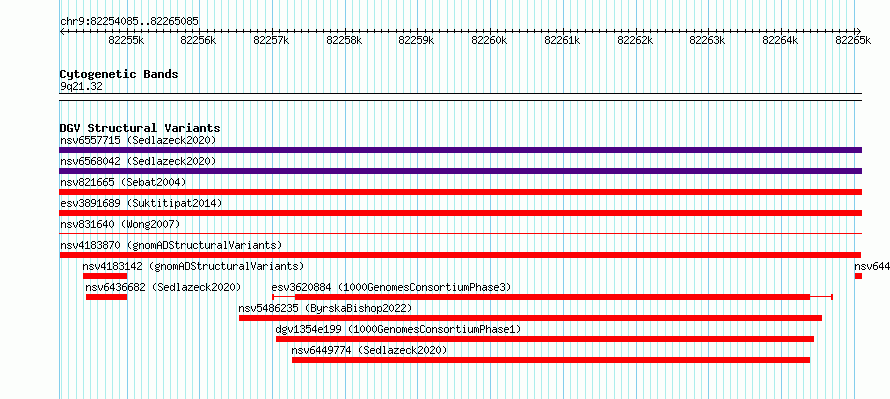Image resolution: width=890 pixels, height=399 pixels.
Task: Select the thin red nsv831640 variant line
Action: [460, 233]
